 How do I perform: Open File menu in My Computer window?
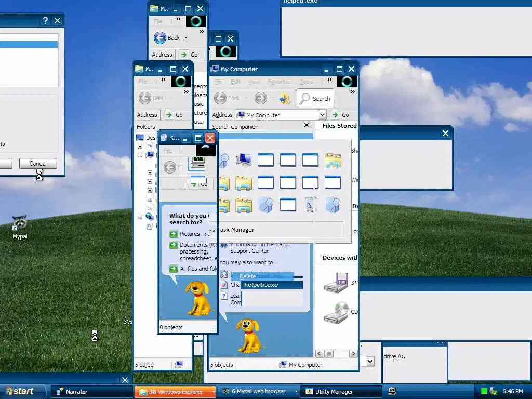pos(219,82)
